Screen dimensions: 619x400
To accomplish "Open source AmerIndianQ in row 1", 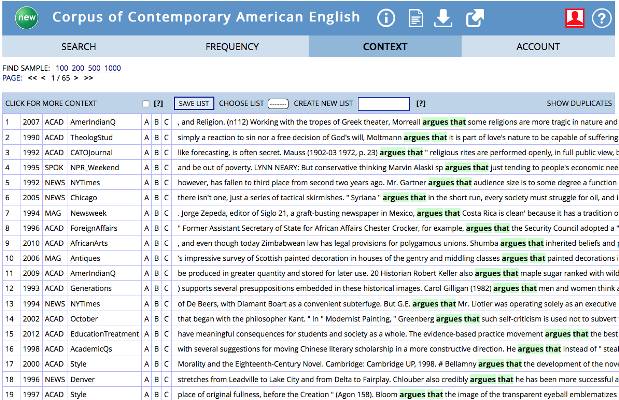I will pyautogui.click(x=93, y=122).
